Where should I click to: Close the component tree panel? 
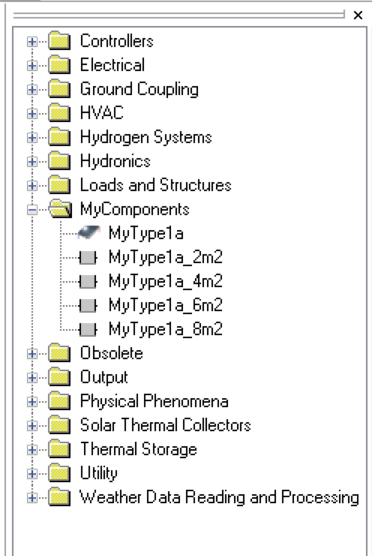point(358,15)
